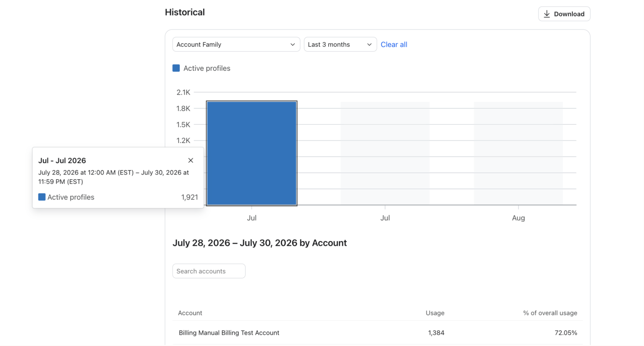Click the 1.5K axis label
Viewport: 644px width, 346px height.
183,125
